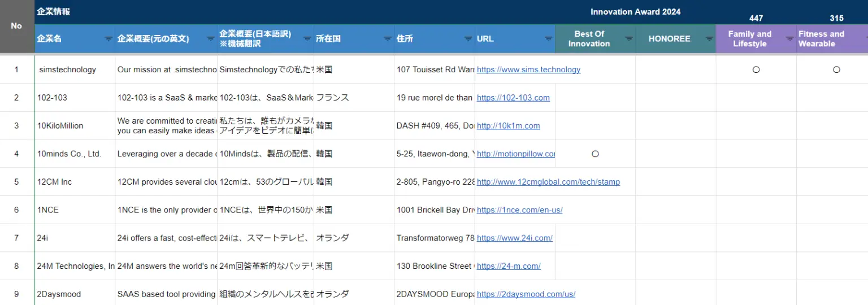Click the No column header
Screen dimensions: 868x305
pos(17,26)
